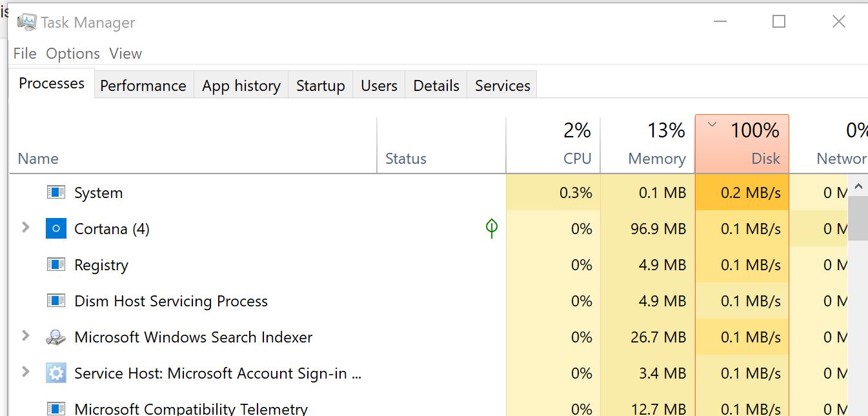The height and width of the screenshot is (416, 868).
Task: Expand Service Host: Microsoft Account Sign-in group
Action: 26,371
